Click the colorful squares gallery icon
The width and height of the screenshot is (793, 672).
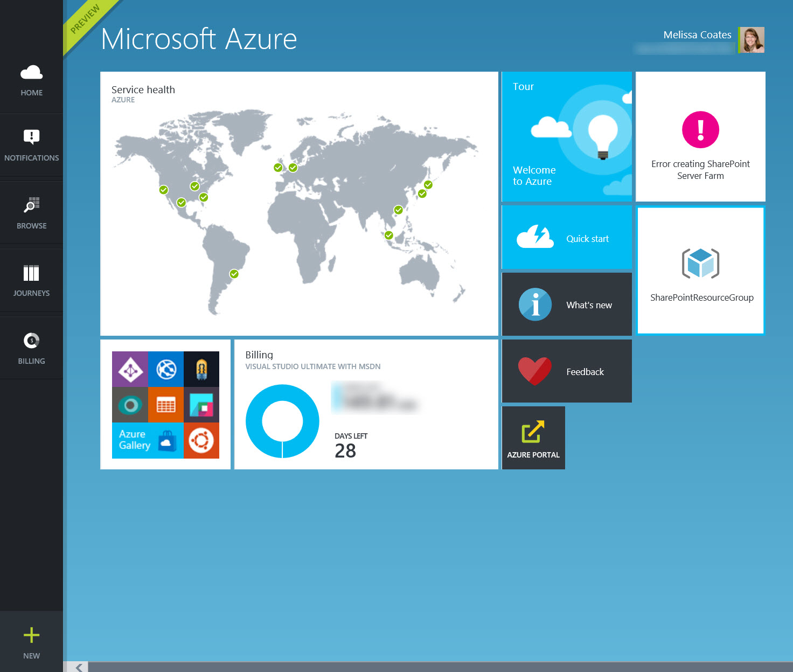click(x=201, y=405)
